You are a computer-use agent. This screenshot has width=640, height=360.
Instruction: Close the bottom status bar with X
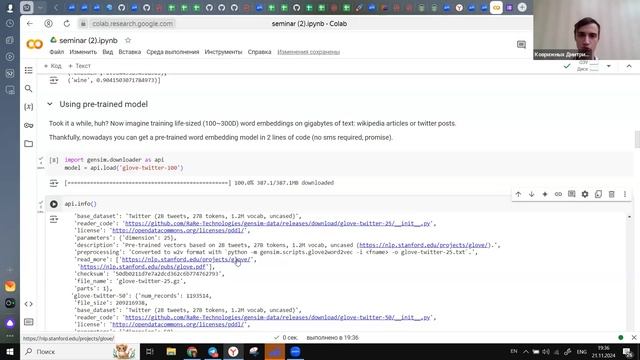pyautogui.click(x=633, y=338)
